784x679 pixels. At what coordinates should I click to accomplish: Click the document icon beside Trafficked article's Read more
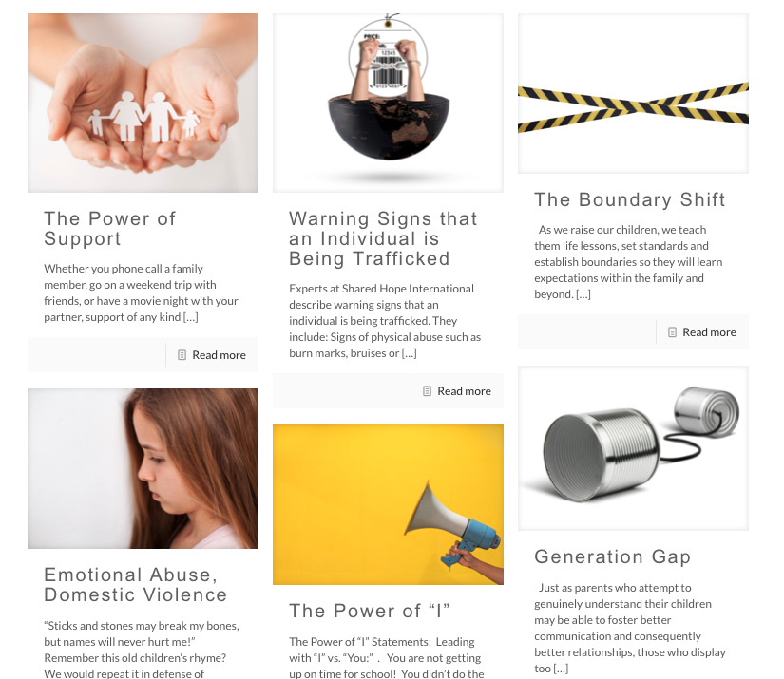pyautogui.click(x=427, y=390)
